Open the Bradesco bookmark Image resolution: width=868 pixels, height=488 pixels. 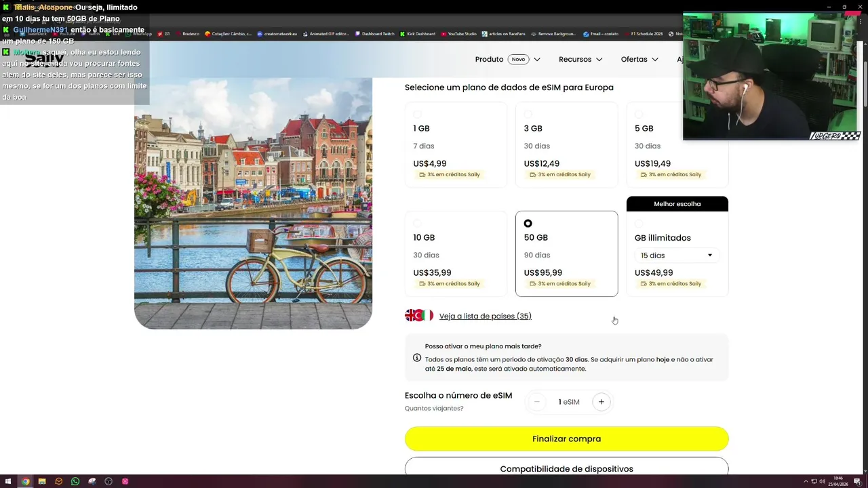[x=187, y=34]
